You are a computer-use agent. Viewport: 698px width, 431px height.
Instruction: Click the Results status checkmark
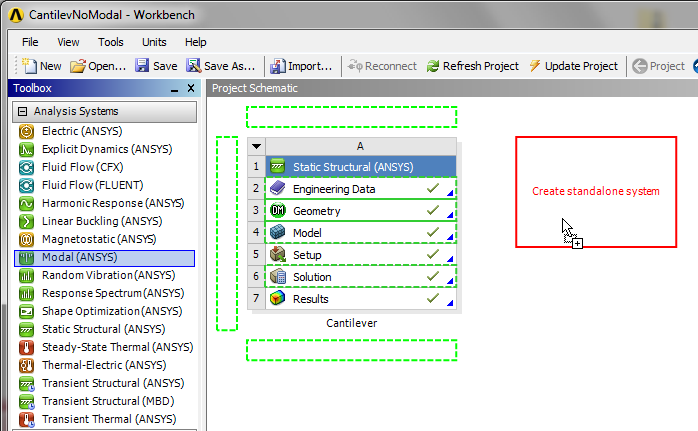coord(433,298)
